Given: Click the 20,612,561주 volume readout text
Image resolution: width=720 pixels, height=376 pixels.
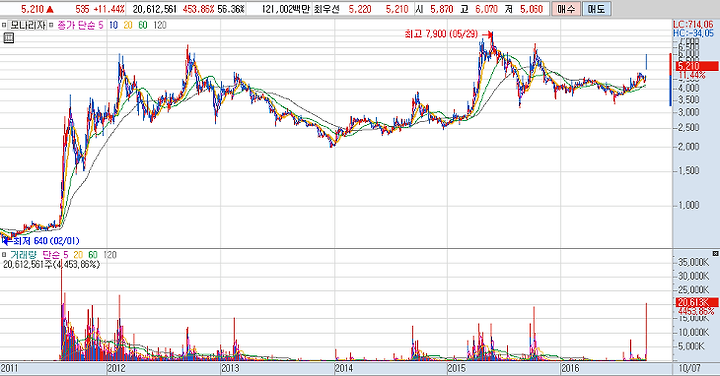Looking at the screenshot, I should point(51,264).
